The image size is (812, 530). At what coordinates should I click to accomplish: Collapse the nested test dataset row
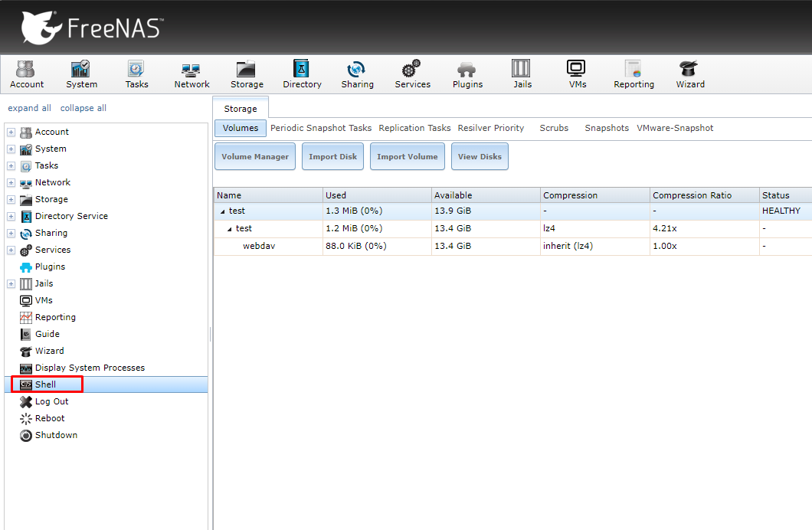[x=229, y=229]
